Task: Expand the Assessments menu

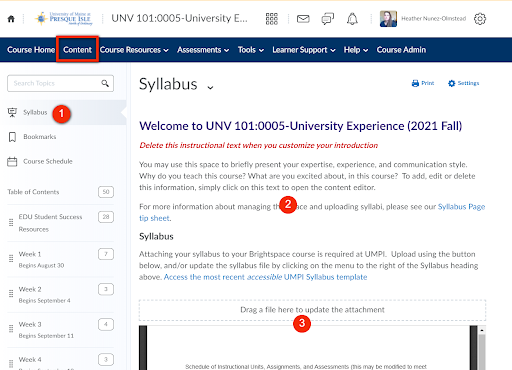Action: 203,50
